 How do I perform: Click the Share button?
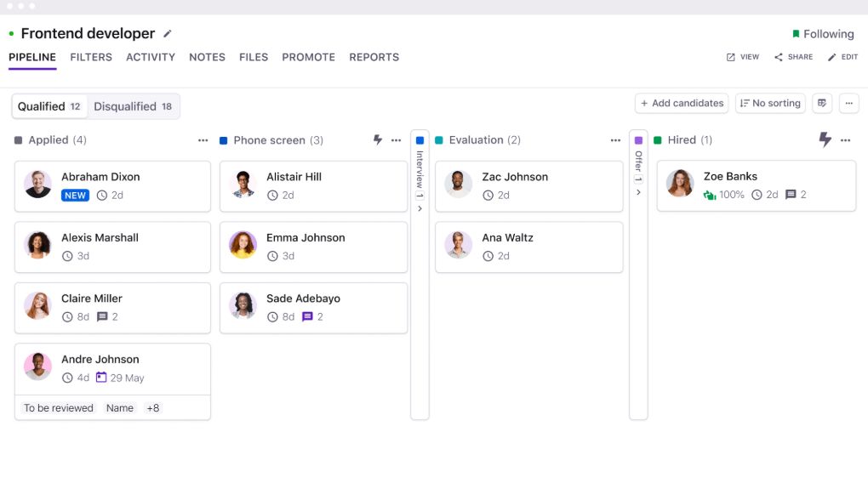tap(793, 58)
